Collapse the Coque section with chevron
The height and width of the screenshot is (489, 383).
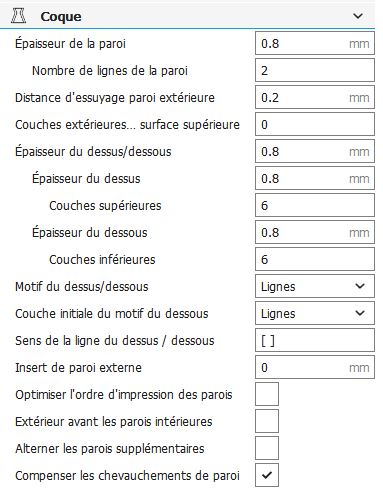click(x=358, y=16)
